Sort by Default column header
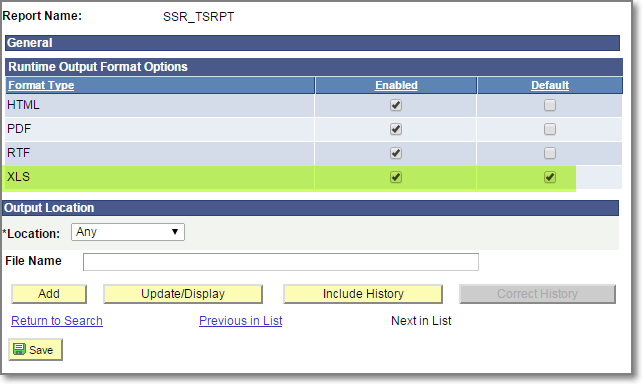The image size is (642, 384). coord(550,85)
